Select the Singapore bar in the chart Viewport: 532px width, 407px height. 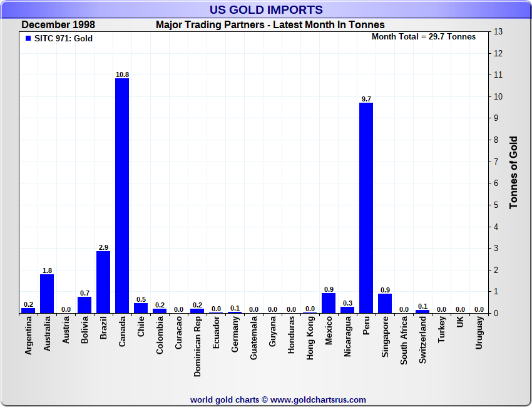[x=385, y=303]
